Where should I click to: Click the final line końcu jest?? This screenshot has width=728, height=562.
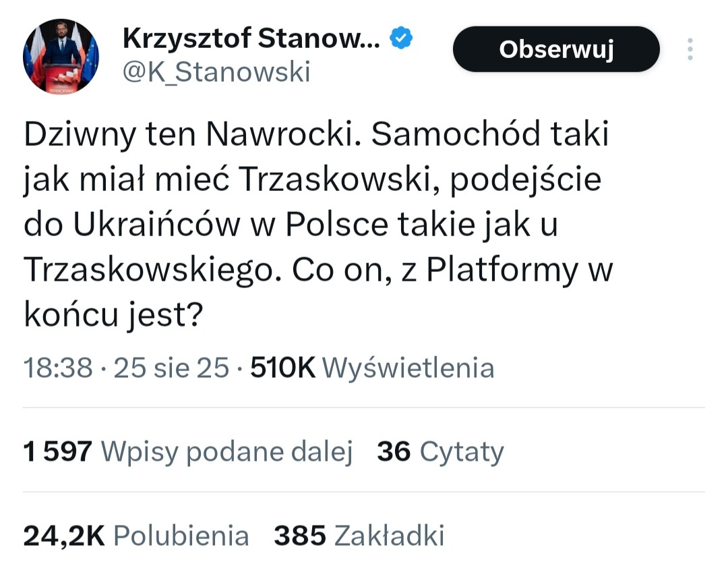tap(113, 315)
